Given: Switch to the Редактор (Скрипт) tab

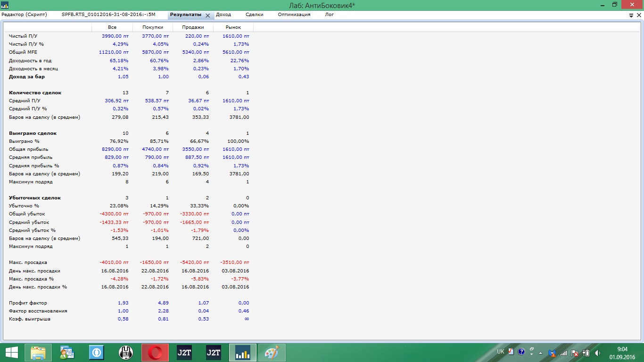Looking at the screenshot, I should point(25,15).
